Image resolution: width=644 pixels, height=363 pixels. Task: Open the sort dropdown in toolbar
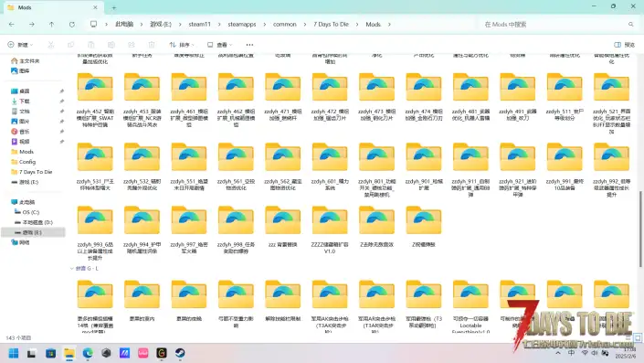coord(181,45)
